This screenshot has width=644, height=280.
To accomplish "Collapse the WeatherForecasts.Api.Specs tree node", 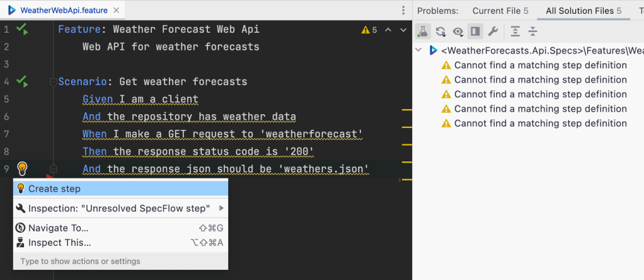I will 420,50.
